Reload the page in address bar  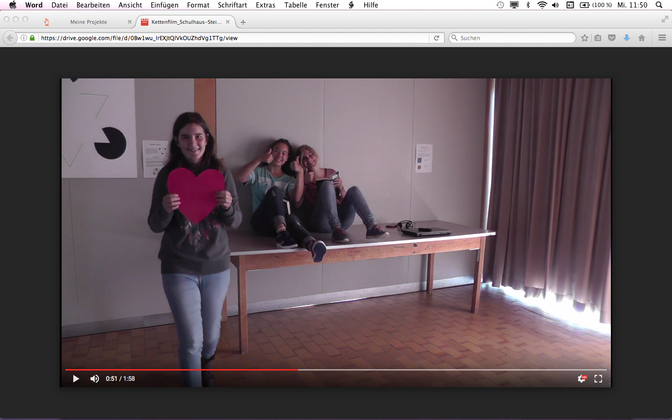(437, 38)
